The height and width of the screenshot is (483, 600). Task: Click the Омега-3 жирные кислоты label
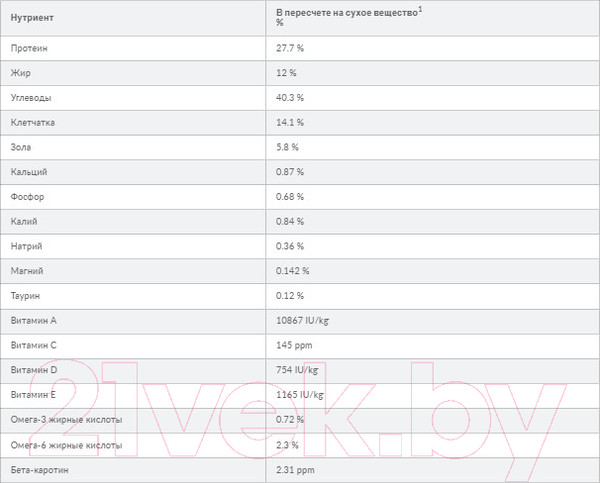click(x=66, y=419)
